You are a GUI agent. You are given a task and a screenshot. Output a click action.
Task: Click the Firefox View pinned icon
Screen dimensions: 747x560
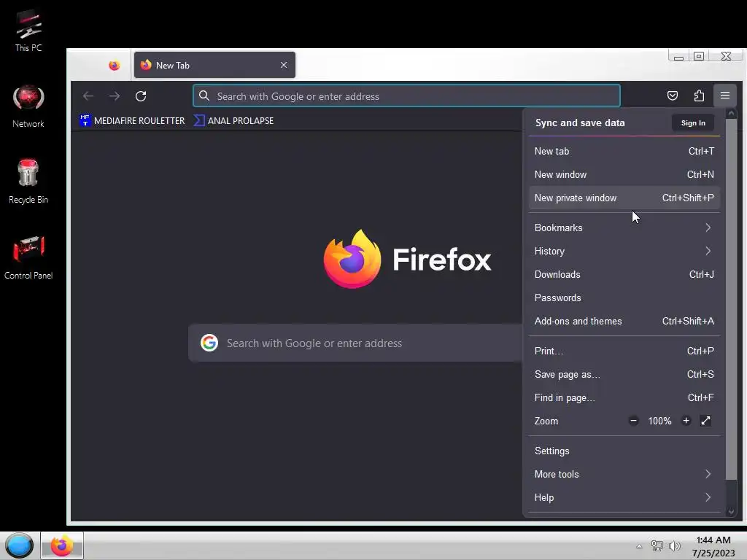pos(114,65)
